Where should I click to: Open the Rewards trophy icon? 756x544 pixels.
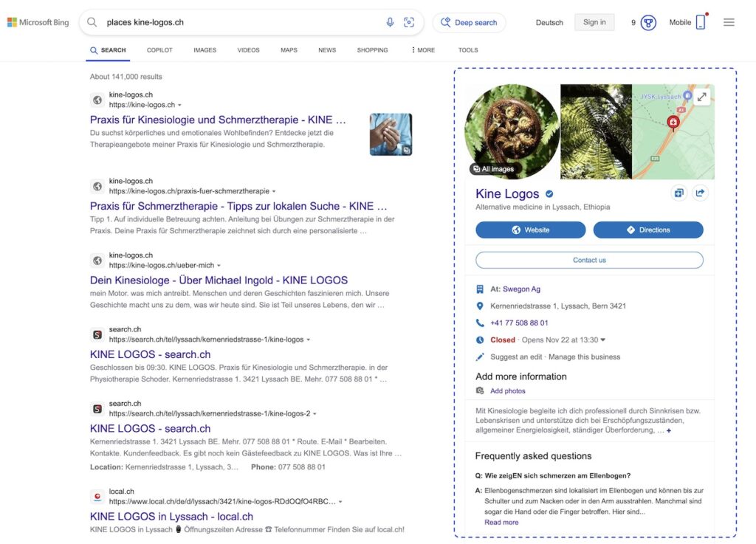648,22
